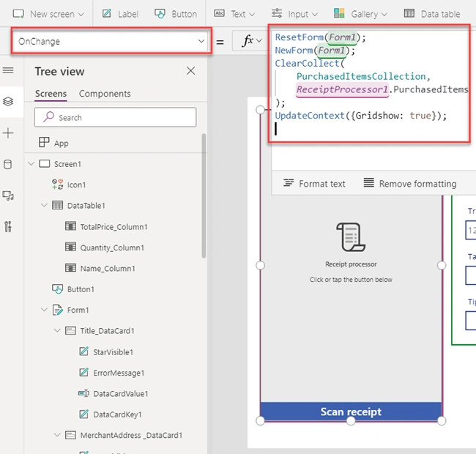Open the Advanced tools icon in sidebar
The height and width of the screenshot is (454, 476).
8,227
